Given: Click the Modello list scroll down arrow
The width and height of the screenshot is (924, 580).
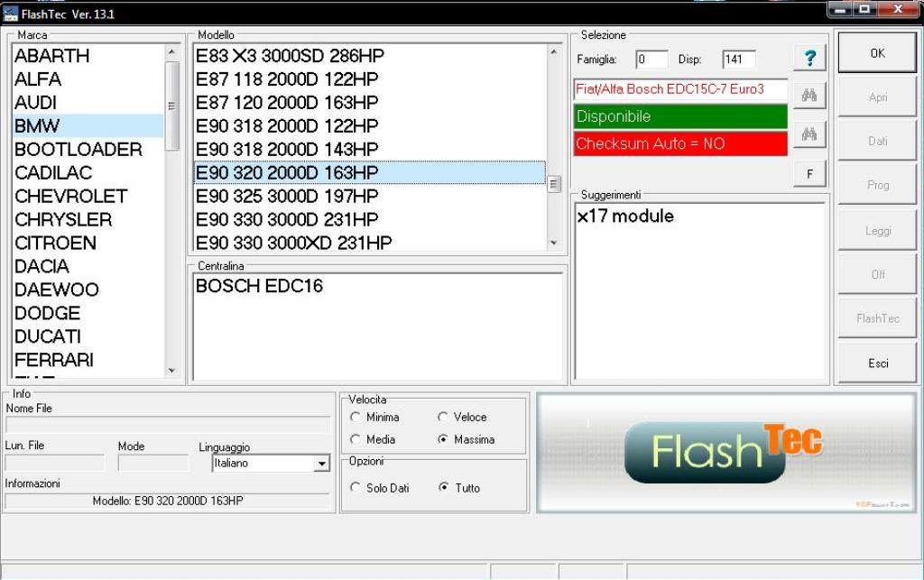Looking at the screenshot, I should point(553,243).
